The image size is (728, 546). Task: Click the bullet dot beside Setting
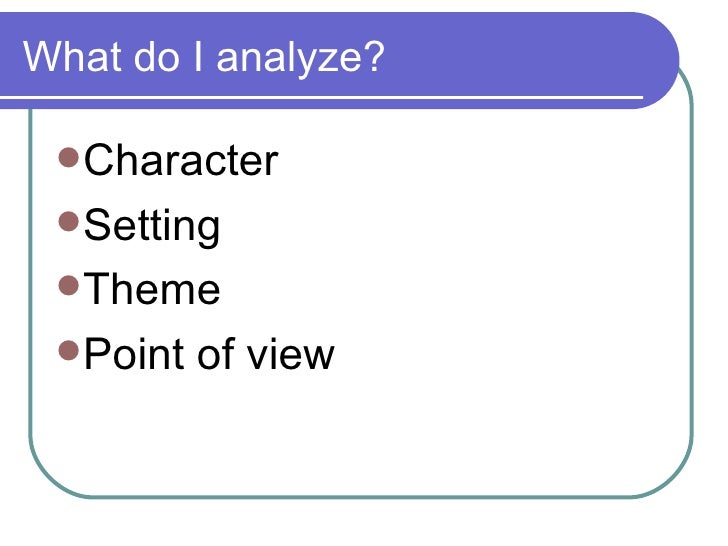click(68, 221)
